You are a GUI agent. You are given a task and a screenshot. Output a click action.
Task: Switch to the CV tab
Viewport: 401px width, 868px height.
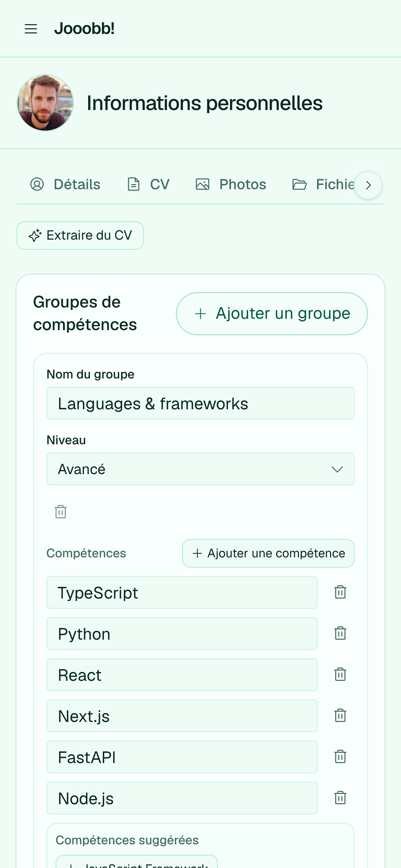click(148, 184)
